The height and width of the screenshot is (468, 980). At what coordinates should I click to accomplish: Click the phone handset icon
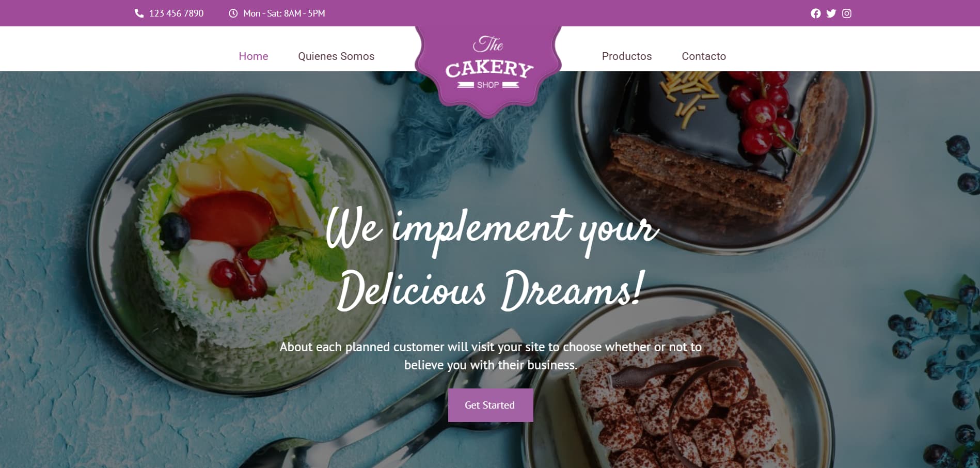click(x=139, y=13)
